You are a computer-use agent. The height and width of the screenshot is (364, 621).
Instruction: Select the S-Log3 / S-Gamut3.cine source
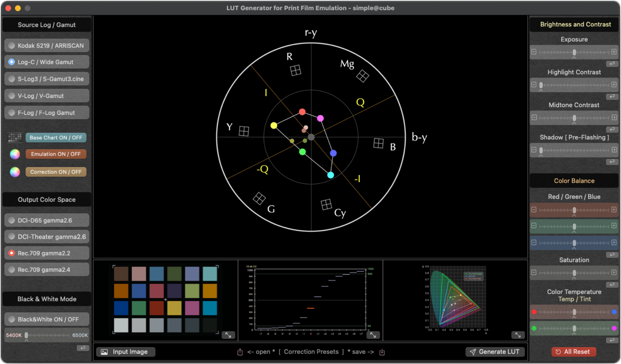47,79
